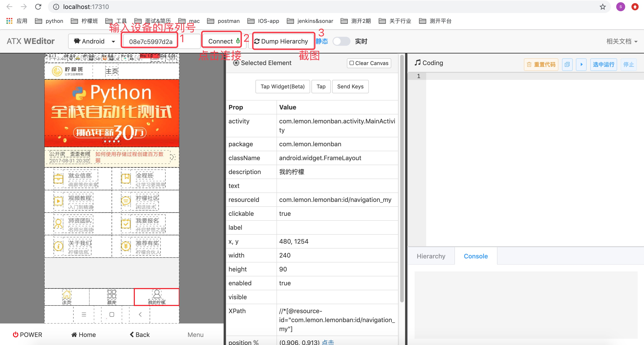Click the Dump Hierarchy button
The width and height of the screenshot is (644, 345).
pos(281,41)
